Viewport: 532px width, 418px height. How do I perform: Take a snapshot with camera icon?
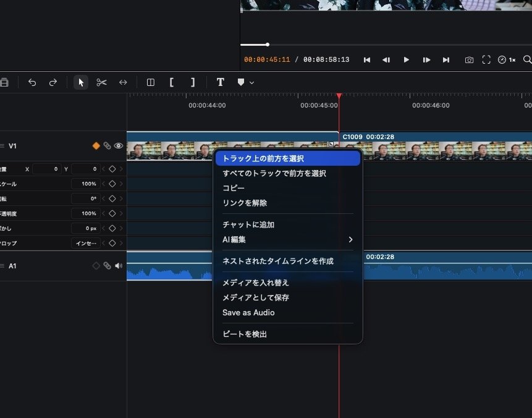(x=469, y=60)
